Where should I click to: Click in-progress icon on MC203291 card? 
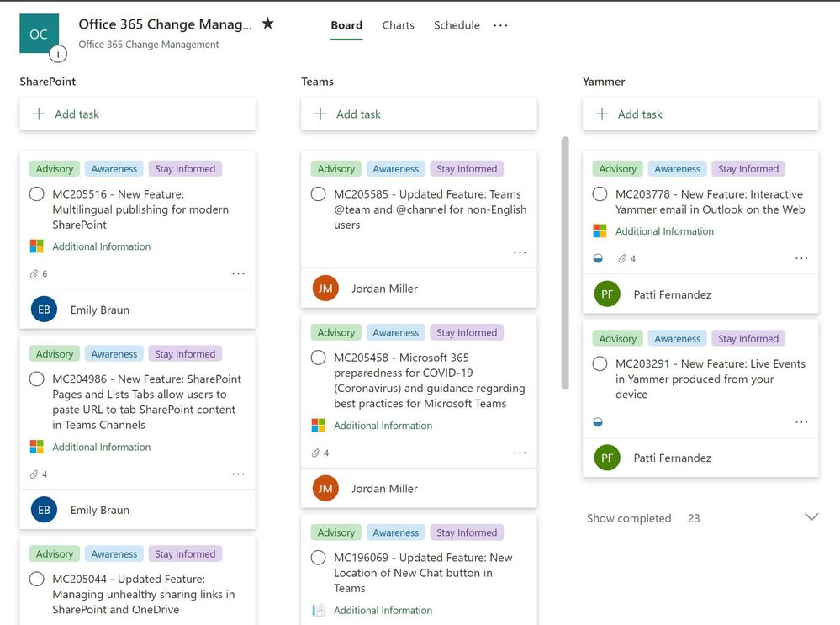point(599,421)
